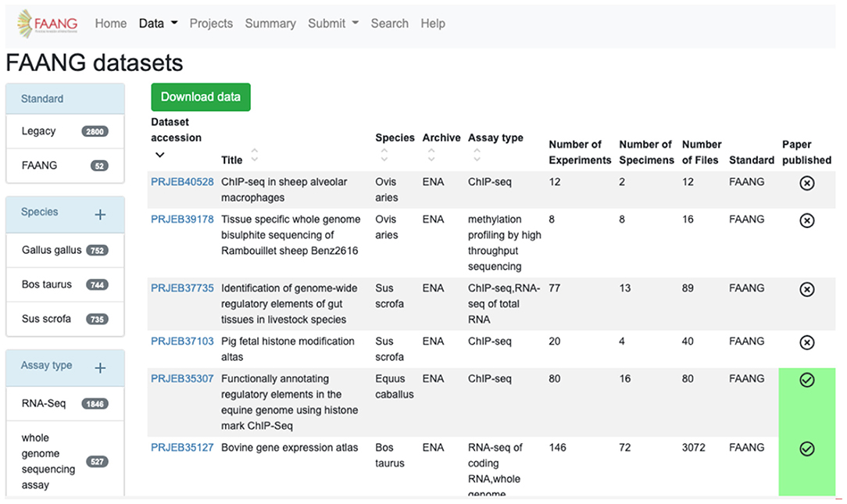The image size is (847, 504).
Task: Expand the Species filter with plus icon
Action: pos(100,214)
